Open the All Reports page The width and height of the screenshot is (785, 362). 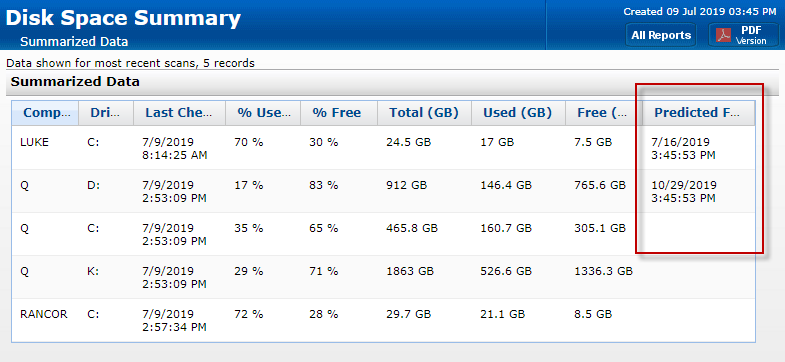click(661, 35)
